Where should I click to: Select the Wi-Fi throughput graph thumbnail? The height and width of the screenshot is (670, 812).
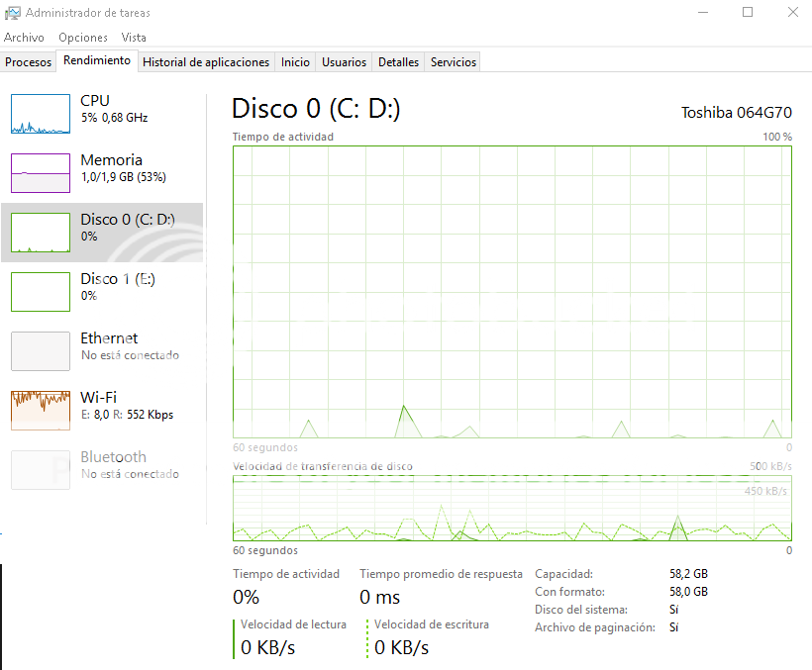point(41,411)
